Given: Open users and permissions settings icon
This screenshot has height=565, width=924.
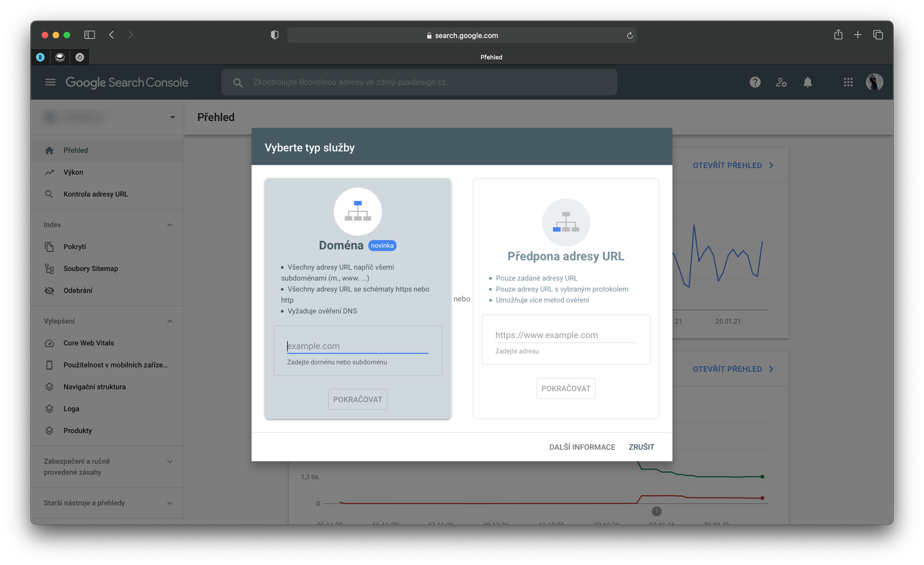Looking at the screenshot, I should click(781, 82).
